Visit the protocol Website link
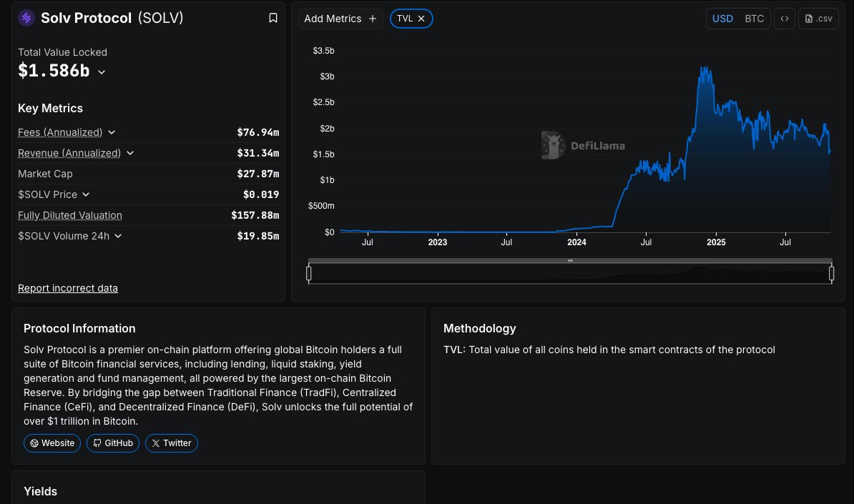 pos(52,443)
